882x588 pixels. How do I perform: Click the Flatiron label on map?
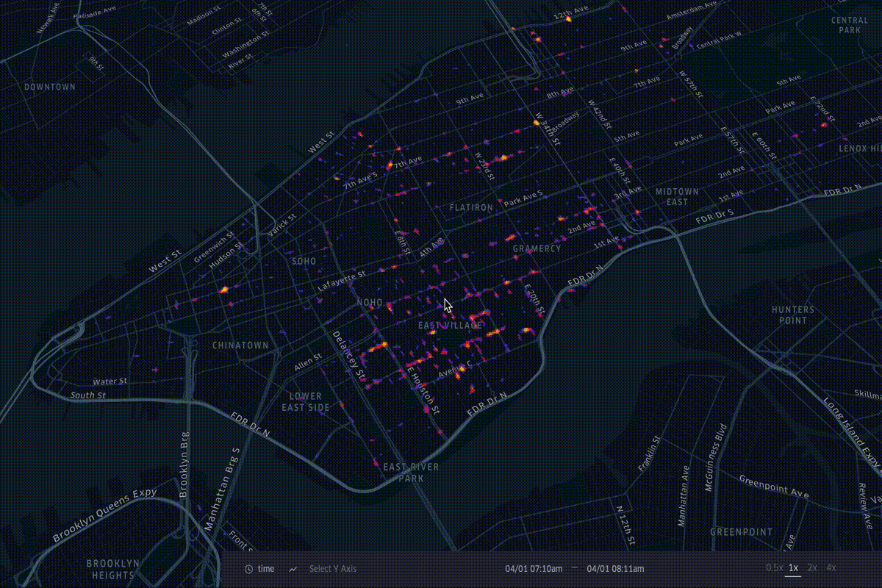[x=471, y=208]
